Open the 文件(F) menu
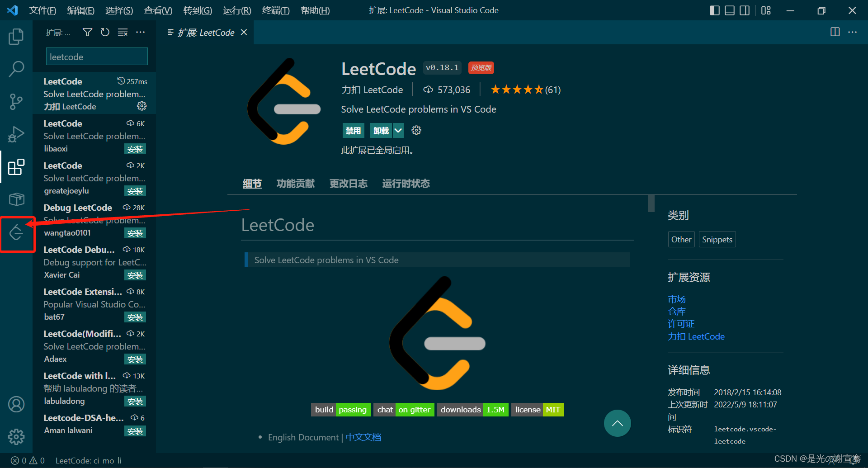The width and height of the screenshot is (868, 468). (42, 10)
